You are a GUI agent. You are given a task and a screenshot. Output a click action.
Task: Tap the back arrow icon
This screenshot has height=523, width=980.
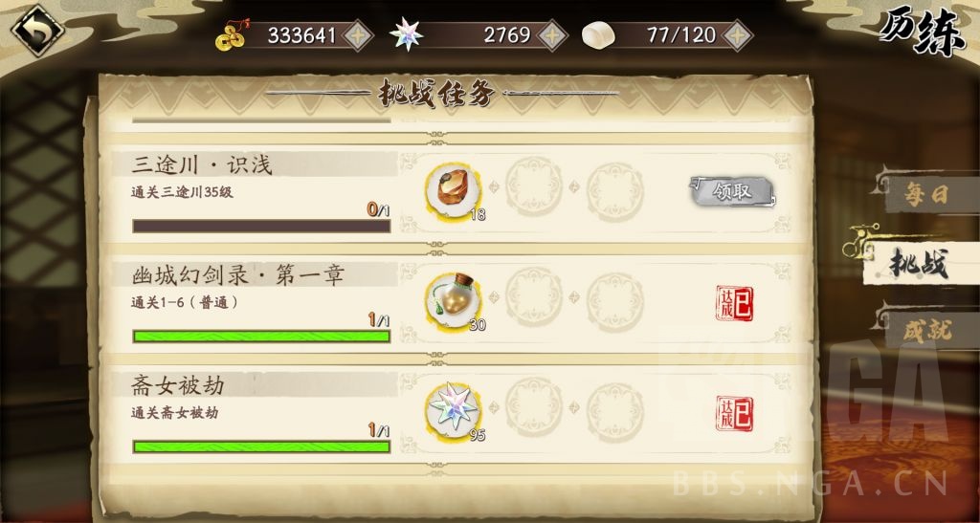tap(37, 31)
